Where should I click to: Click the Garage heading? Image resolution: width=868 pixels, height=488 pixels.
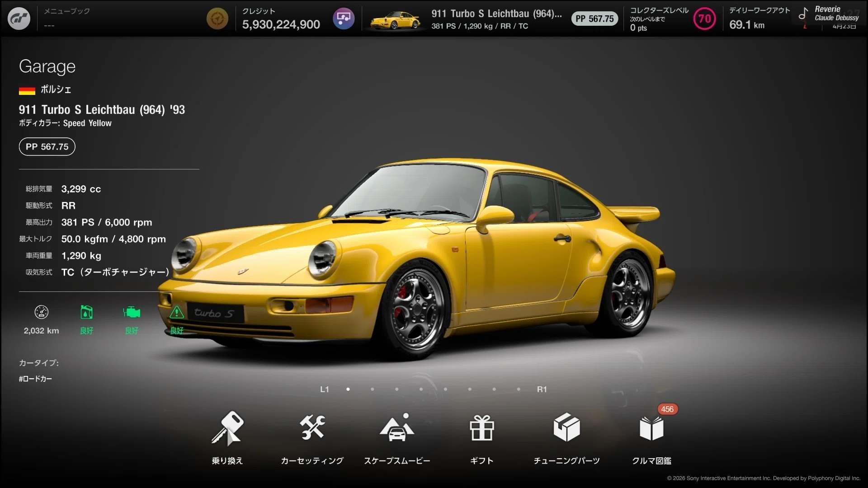tap(47, 66)
